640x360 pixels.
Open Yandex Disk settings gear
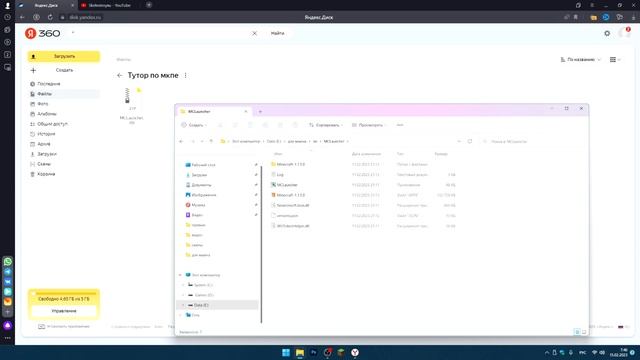click(x=607, y=33)
